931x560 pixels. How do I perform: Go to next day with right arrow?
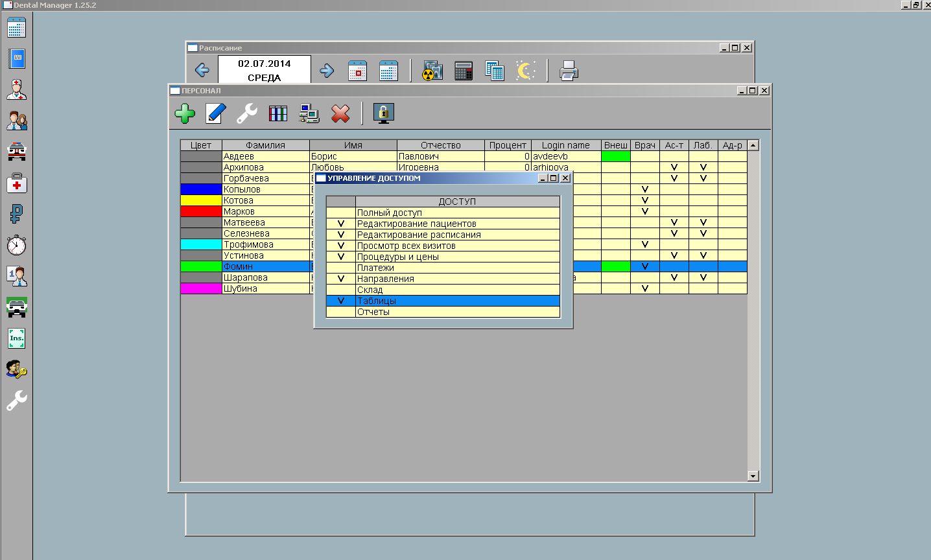pyautogui.click(x=327, y=71)
